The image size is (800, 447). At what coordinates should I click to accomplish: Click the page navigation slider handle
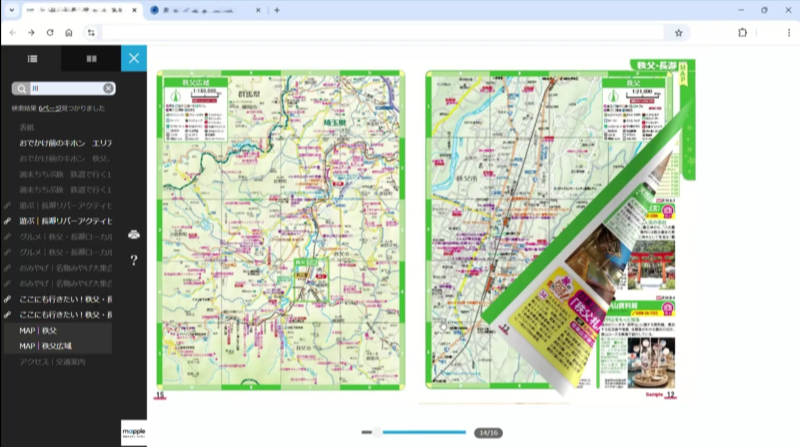377,432
